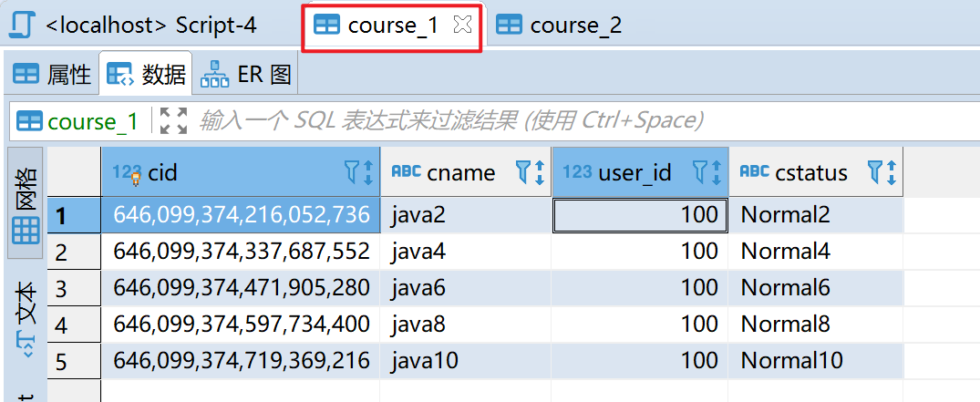Open the ER 图 diagram tab
Image resolution: width=980 pixels, height=402 pixels.
tap(247, 75)
